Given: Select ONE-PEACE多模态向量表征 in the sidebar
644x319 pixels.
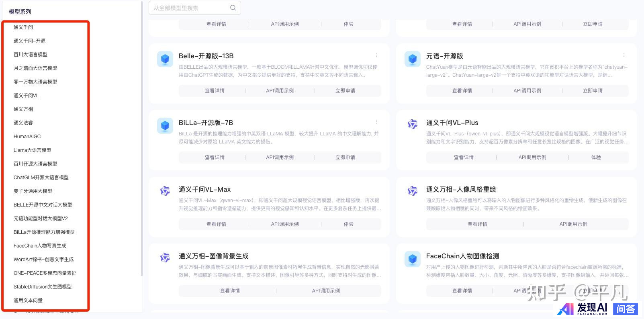Looking at the screenshot, I should click(x=45, y=273).
